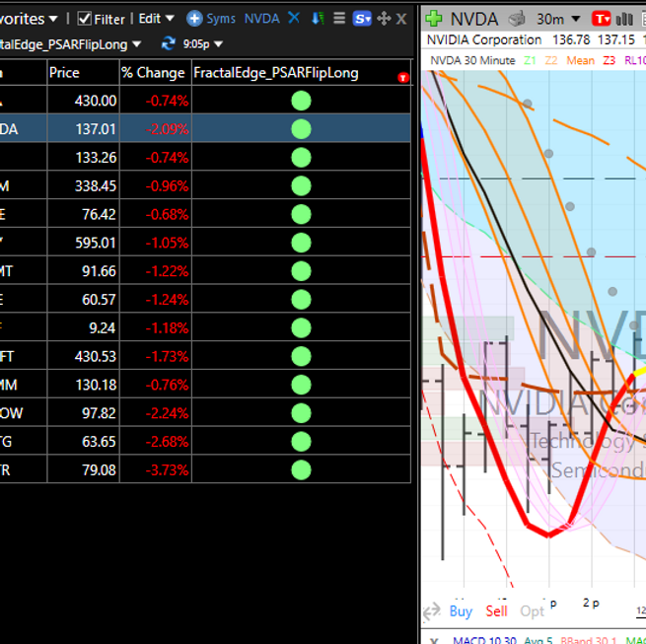Image resolution: width=646 pixels, height=644 pixels.
Task: Click green indicator dot in 133.26 row
Action: (x=301, y=158)
